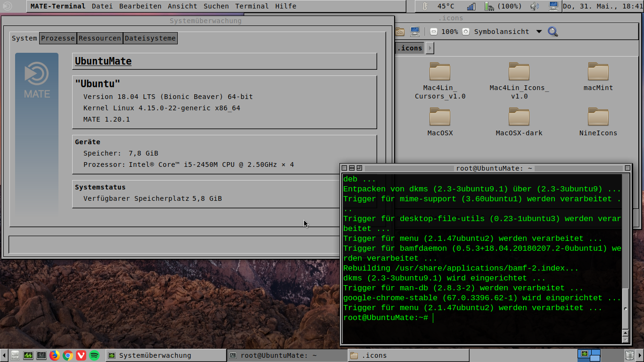The height and width of the screenshot is (362, 644).
Task: Switch to the Prozesse tab
Action: point(58,38)
